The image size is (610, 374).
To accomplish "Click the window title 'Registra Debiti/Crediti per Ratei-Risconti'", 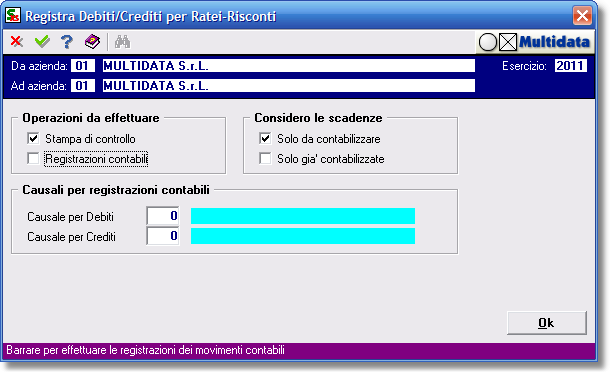I will (151, 16).
